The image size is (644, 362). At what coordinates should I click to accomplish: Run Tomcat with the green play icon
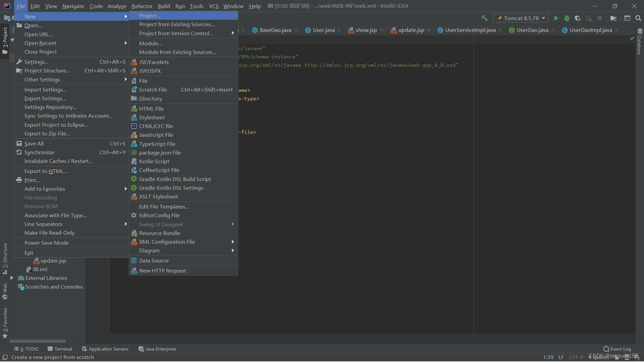pyautogui.click(x=556, y=18)
